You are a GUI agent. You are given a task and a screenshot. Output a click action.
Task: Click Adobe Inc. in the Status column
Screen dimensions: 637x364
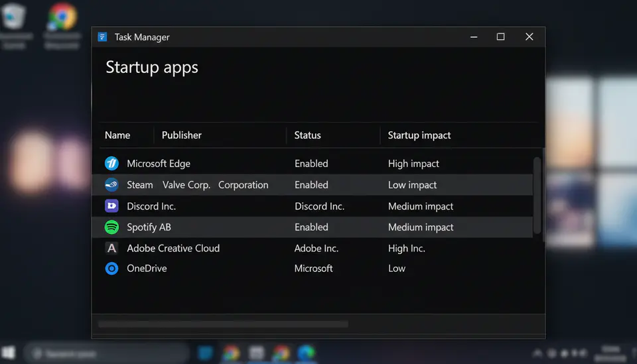316,248
